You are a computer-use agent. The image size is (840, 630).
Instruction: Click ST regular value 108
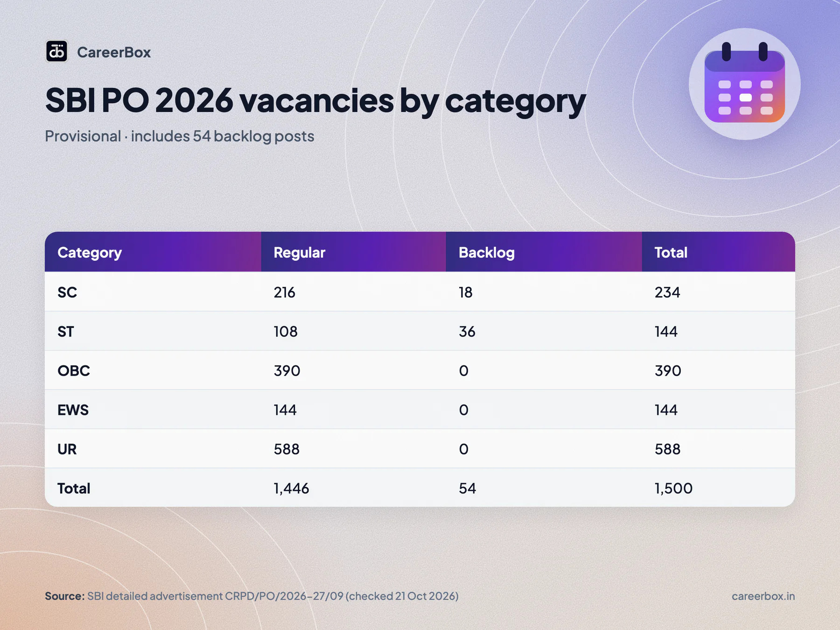tap(285, 331)
